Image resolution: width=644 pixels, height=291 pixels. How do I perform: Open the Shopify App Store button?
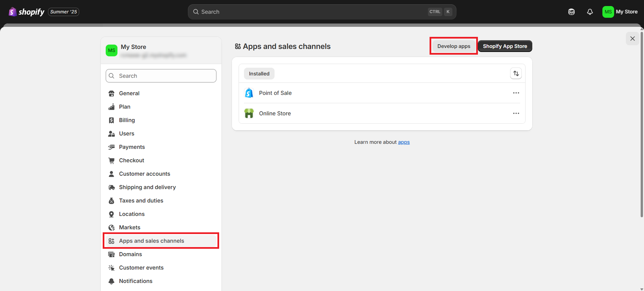click(505, 46)
